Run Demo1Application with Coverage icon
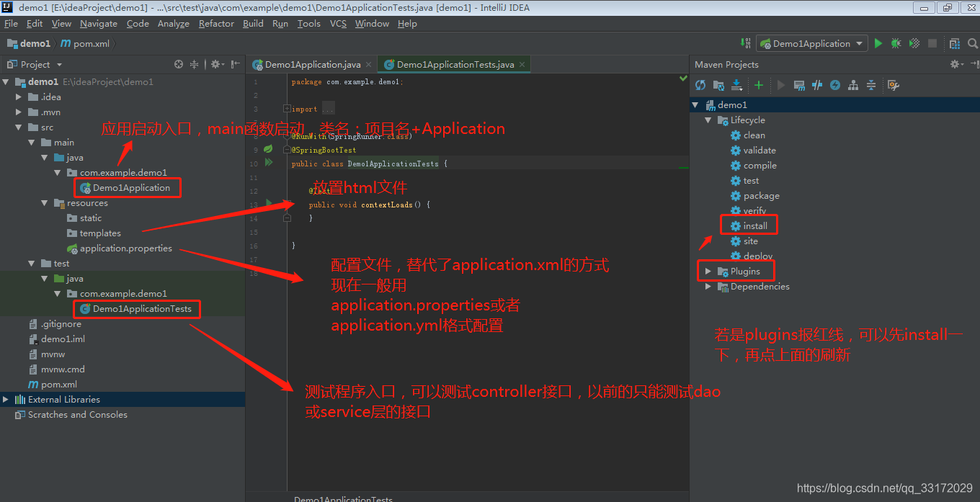The image size is (980, 502). coord(914,43)
